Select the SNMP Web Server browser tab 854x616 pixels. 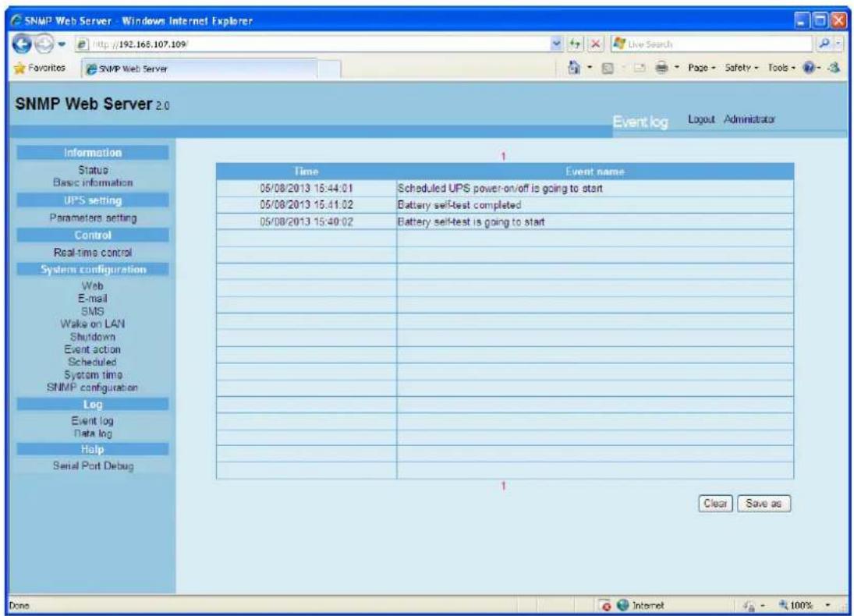tap(199, 69)
